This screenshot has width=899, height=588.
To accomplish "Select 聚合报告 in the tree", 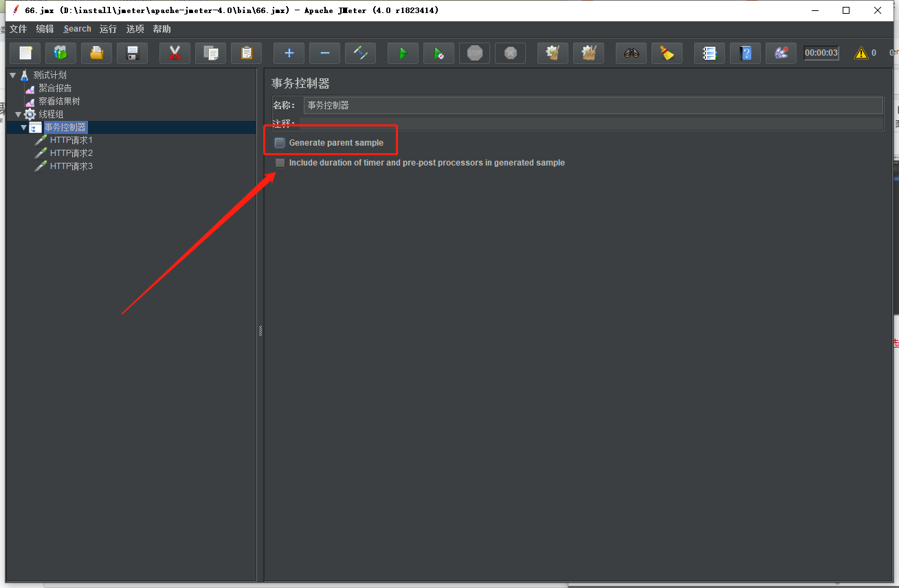I will click(55, 88).
